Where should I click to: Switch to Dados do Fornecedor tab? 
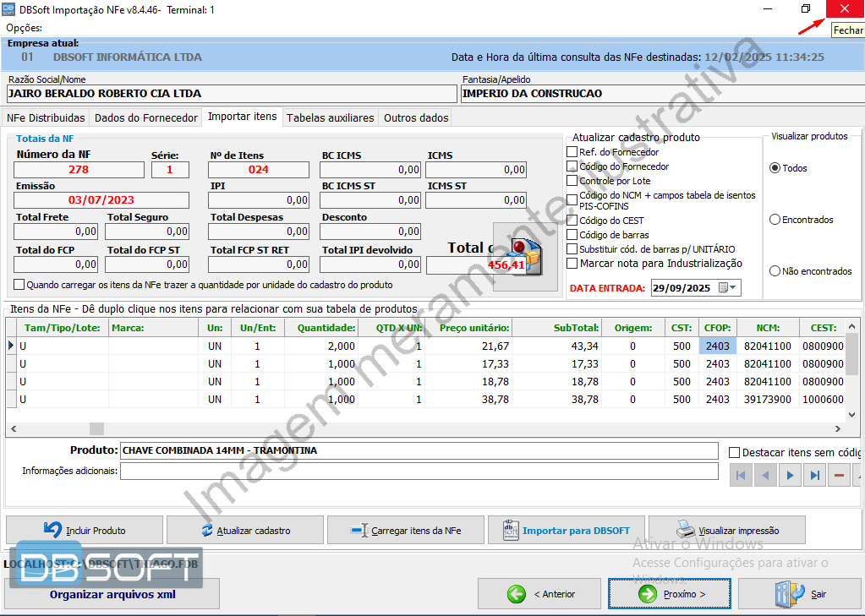pyautogui.click(x=145, y=118)
